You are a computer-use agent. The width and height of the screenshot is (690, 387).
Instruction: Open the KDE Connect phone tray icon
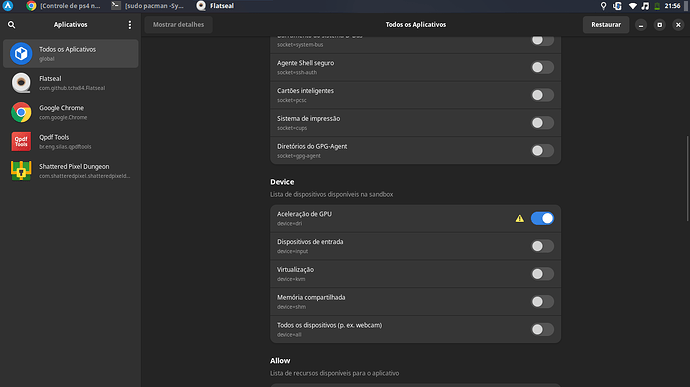click(x=617, y=6)
